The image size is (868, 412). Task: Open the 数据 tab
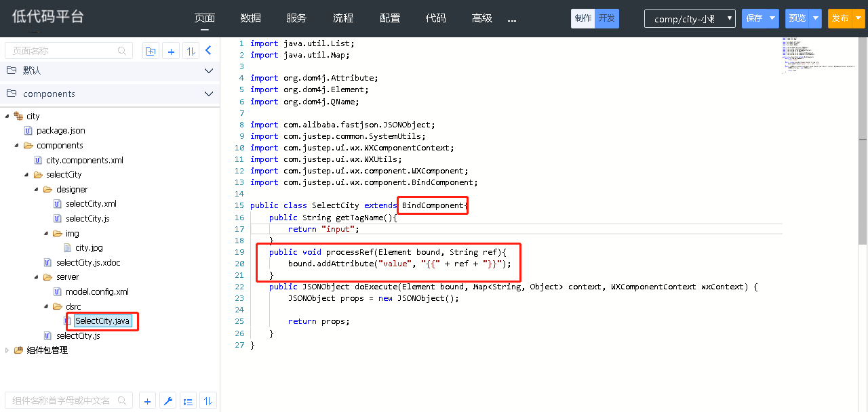pyautogui.click(x=250, y=18)
